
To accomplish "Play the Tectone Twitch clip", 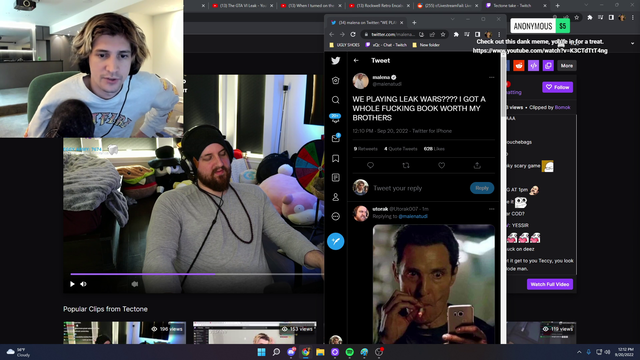I will (x=72, y=284).
